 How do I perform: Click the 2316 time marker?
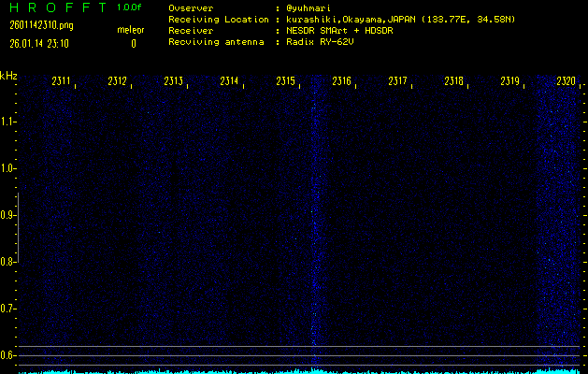point(341,81)
